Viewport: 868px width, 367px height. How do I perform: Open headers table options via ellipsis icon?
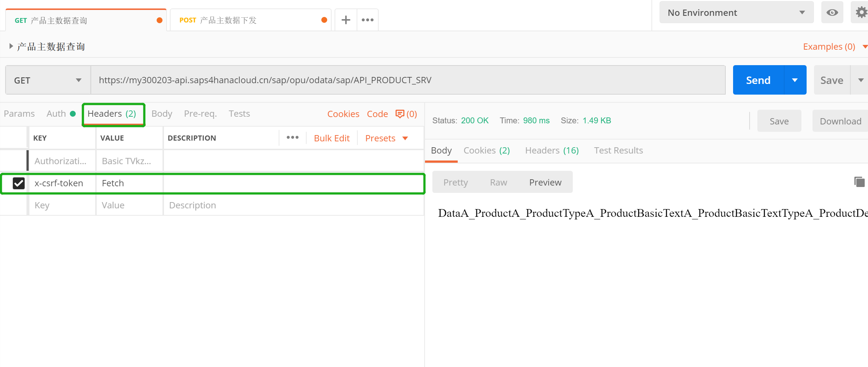292,137
